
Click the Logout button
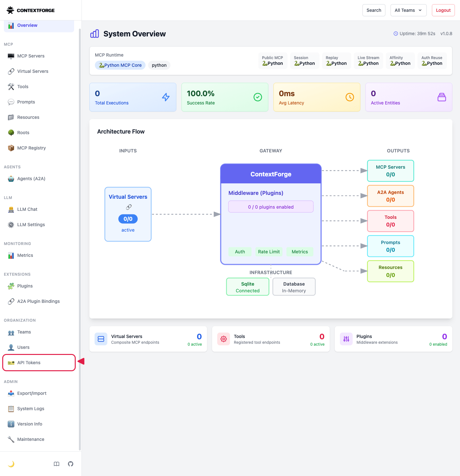(x=443, y=10)
